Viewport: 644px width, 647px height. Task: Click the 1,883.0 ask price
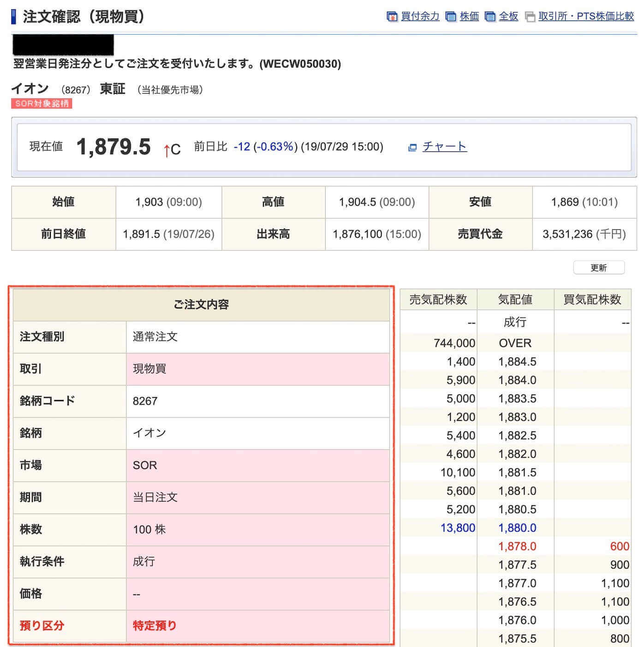[517, 417]
